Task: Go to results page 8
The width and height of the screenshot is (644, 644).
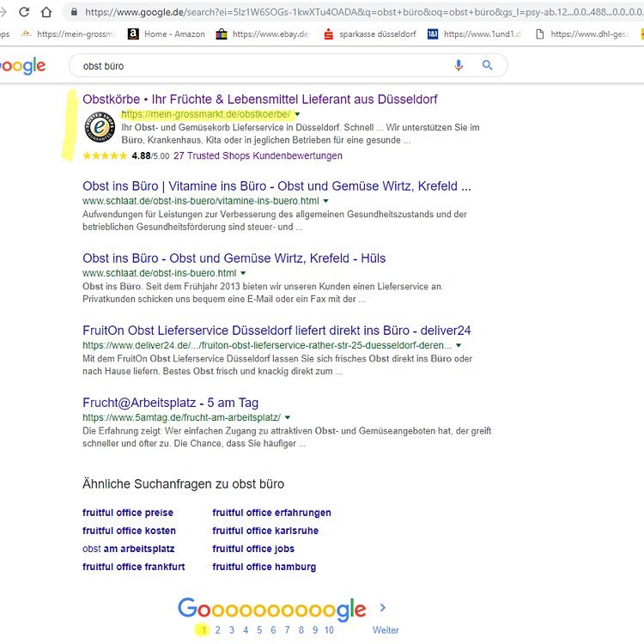Action: coord(301,630)
